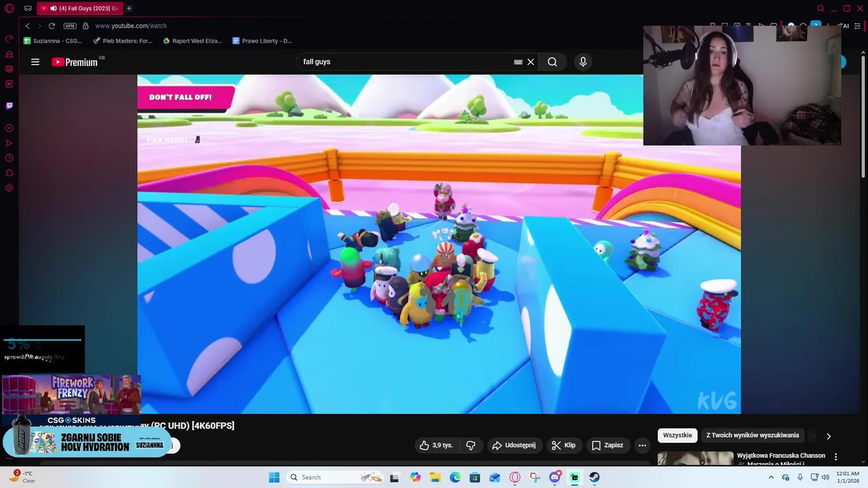Open the Prawo Liberty bookmark

[x=262, y=41]
